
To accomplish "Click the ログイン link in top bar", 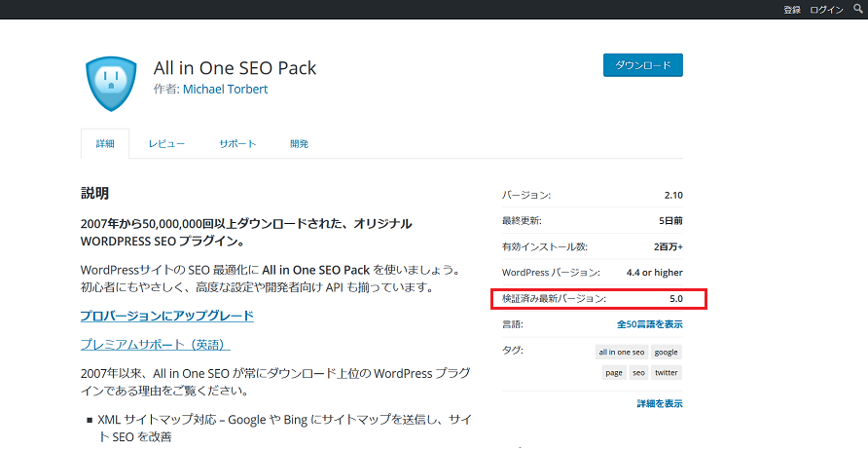I will tap(826, 9).
